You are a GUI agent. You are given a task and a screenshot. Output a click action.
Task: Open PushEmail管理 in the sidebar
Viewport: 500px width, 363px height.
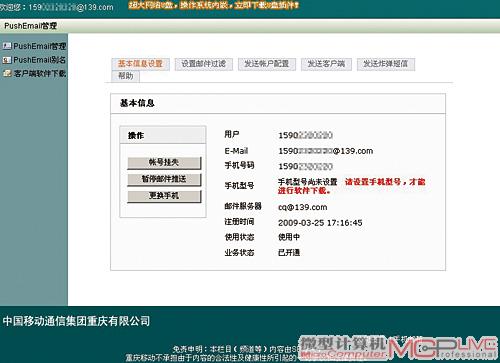click(40, 46)
